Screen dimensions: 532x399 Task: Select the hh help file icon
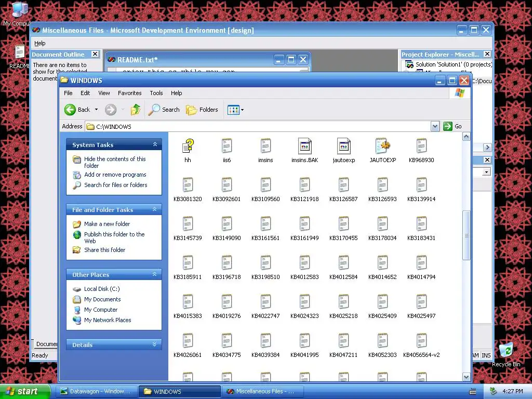pos(188,146)
